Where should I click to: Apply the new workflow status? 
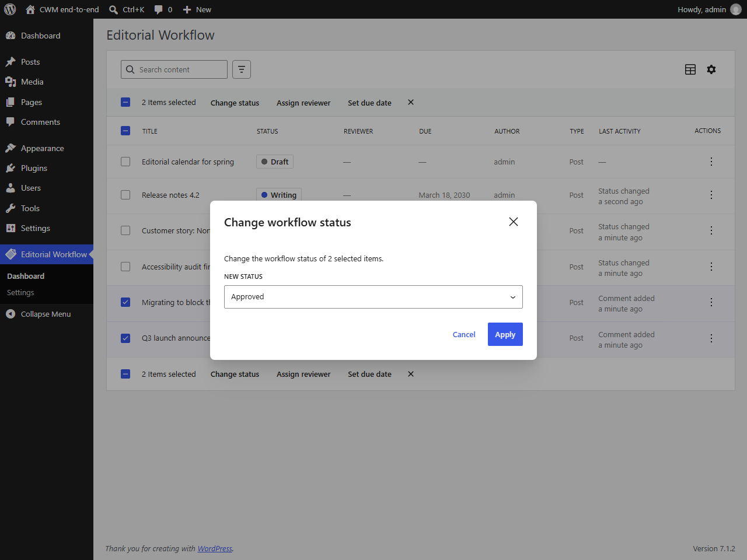point(505,334)
